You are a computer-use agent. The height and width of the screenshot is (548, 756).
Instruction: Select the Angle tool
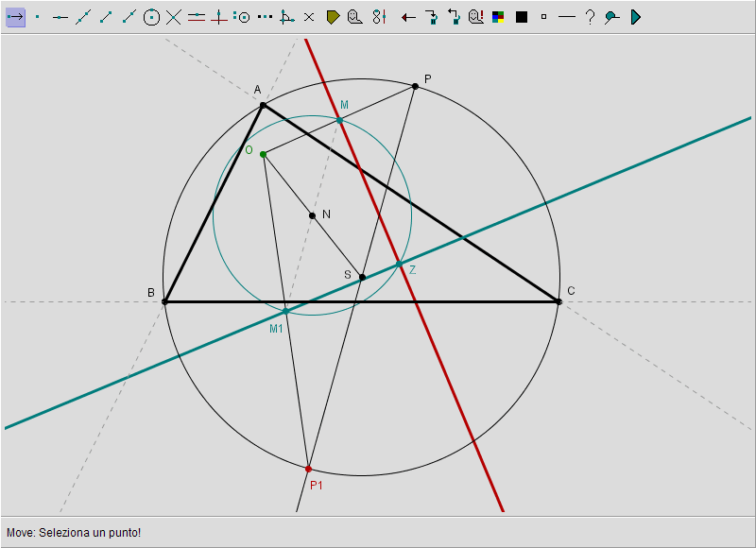(287, 17)
